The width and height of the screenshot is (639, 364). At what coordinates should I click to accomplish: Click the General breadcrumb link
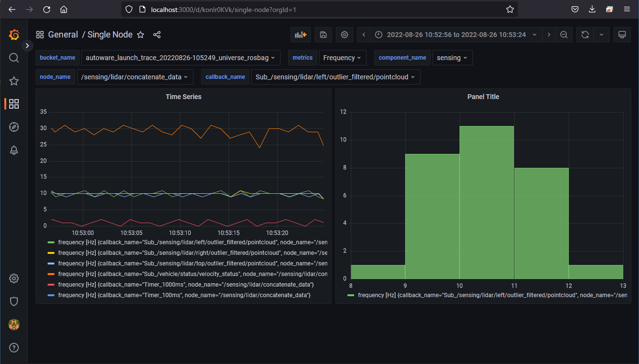pyautogui.click(x=63, y=34)
